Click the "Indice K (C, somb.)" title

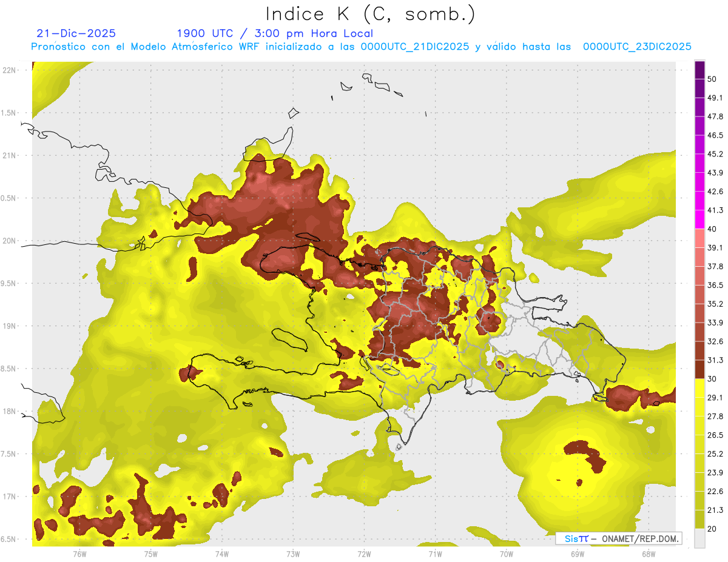(371, 13)
